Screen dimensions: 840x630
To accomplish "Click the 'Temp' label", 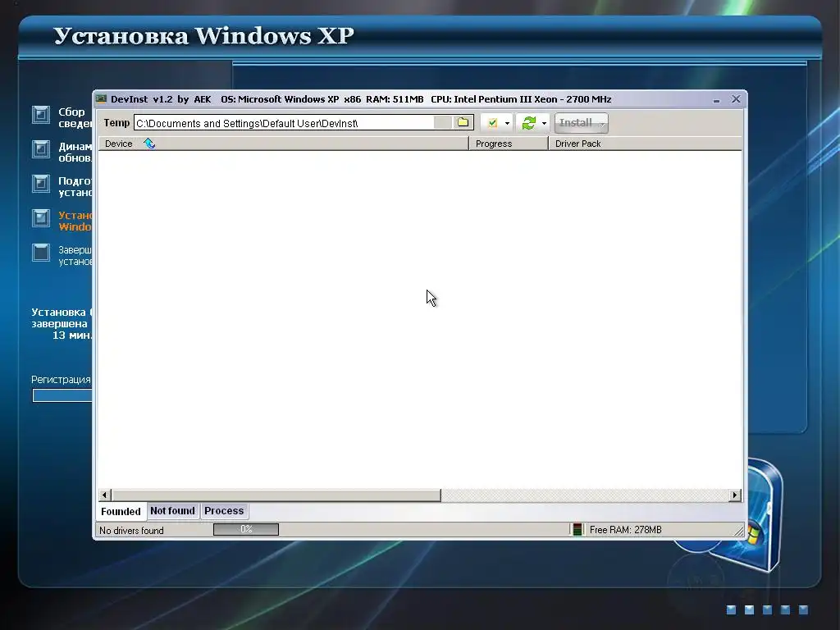I will 116,123.
